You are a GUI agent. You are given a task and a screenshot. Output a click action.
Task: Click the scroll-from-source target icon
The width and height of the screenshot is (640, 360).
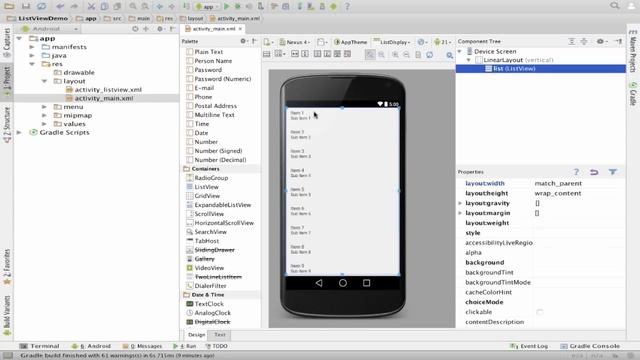coord(135,29)
